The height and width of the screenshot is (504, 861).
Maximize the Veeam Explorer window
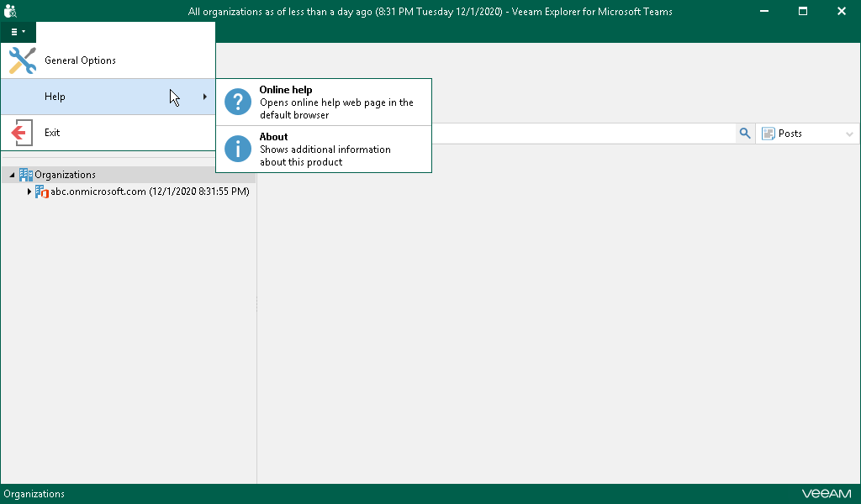(803, 11)
